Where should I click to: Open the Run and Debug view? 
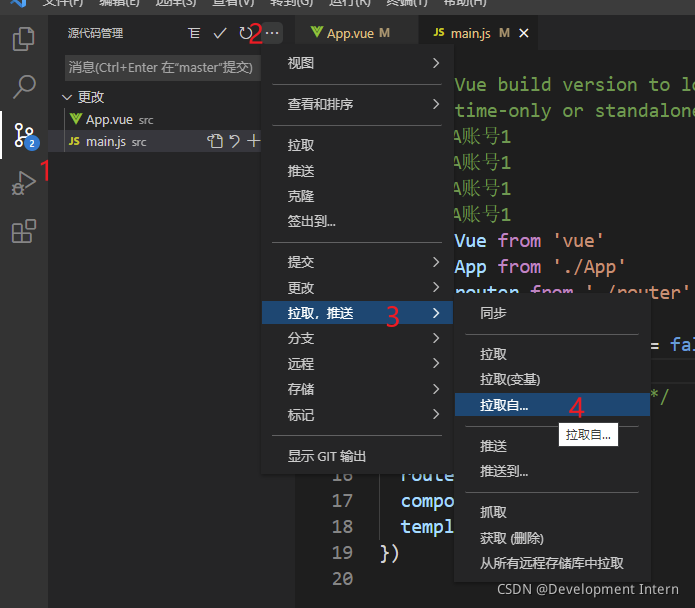23,183
